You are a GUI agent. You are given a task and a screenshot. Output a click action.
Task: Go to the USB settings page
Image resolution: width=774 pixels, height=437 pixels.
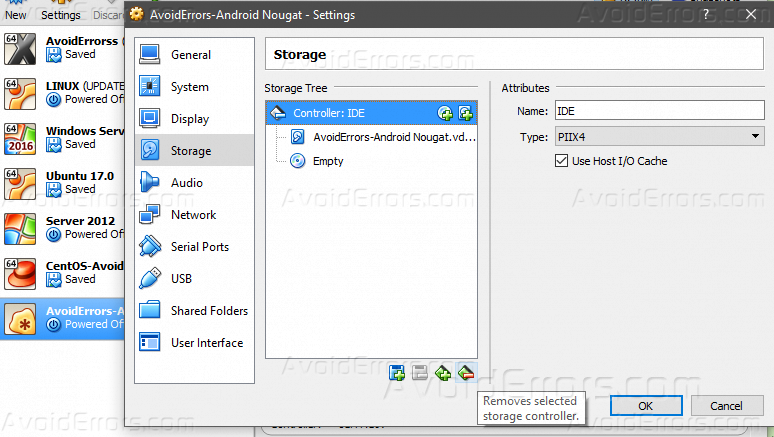[182, 279]
